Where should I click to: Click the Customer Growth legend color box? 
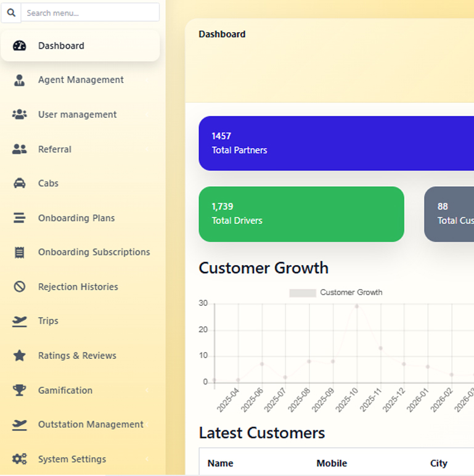tap(303, 293)
